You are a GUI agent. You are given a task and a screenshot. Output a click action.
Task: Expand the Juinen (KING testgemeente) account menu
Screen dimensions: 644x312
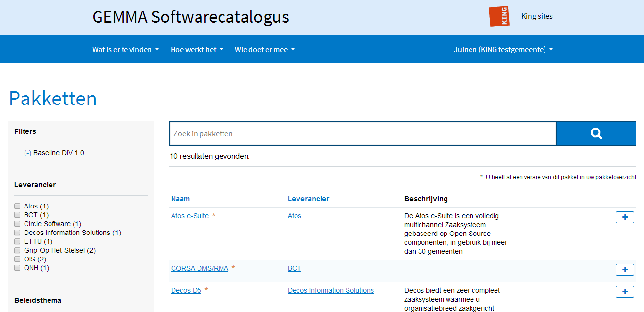pyautogui.click(x=503, y=49)
